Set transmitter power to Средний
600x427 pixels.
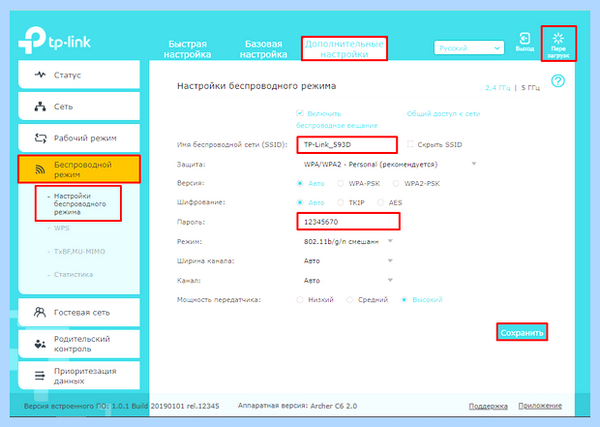[x=349, y=300]
